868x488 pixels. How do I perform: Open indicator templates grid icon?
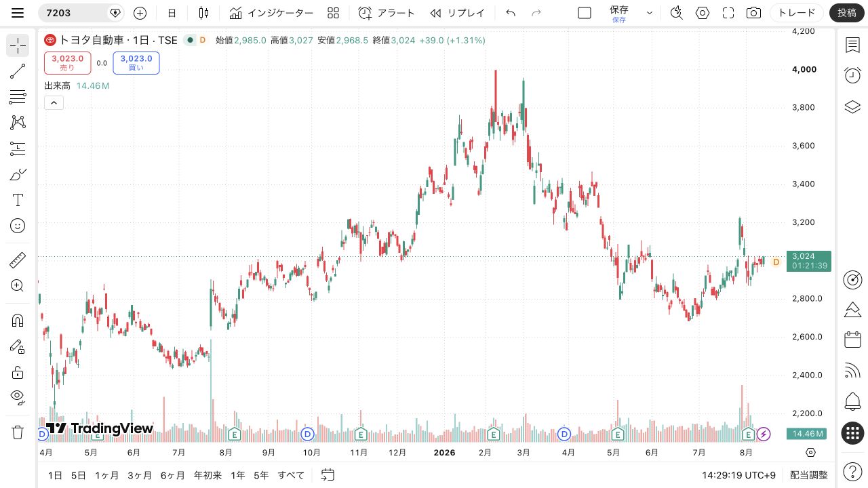[x=333, y=13]
